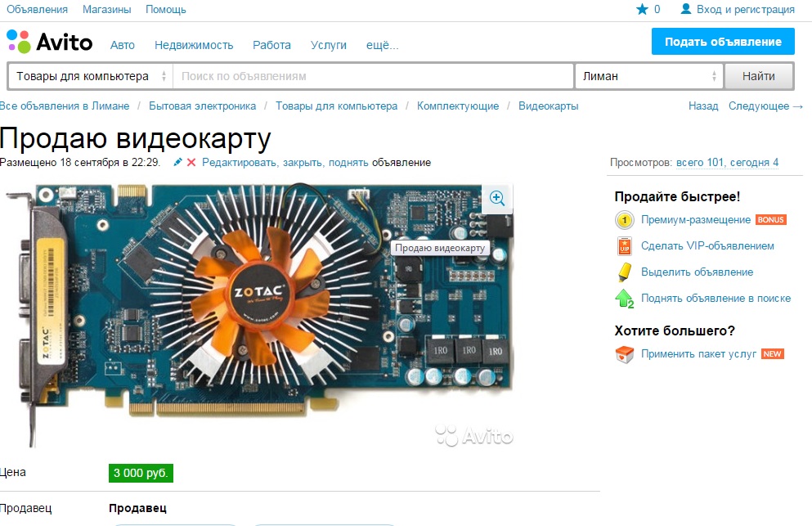Click the pencil edit icon
Image resolution: width=812 pixels, height=526 pixels.
click(177, 162)
